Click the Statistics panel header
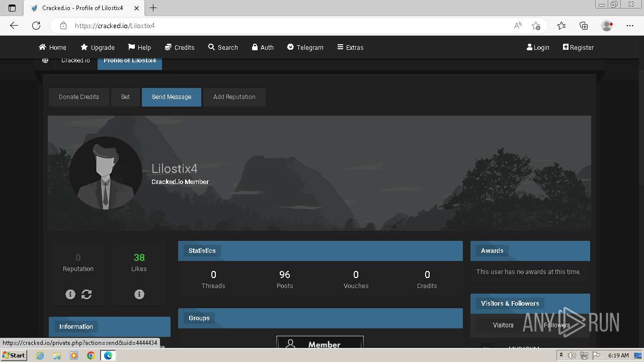The image size is (644, 362). tap(320, 251)
